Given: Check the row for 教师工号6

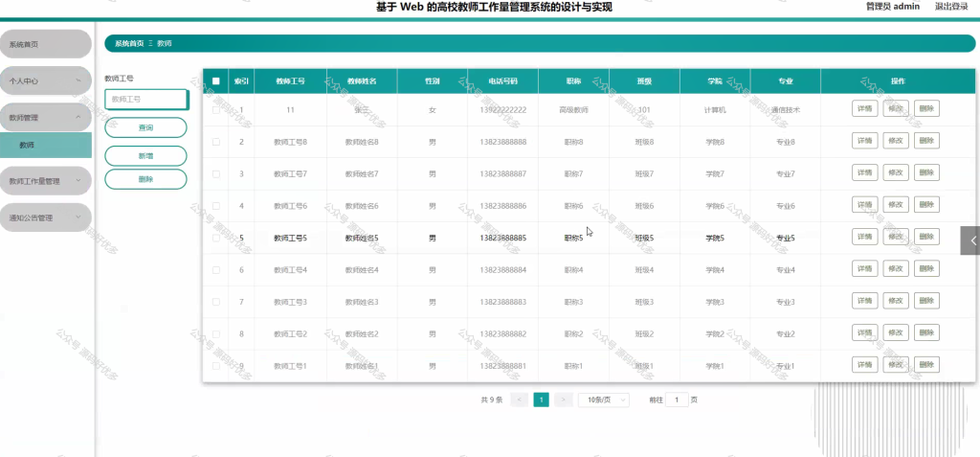Looking at the screenshot, I should (216, 205).
